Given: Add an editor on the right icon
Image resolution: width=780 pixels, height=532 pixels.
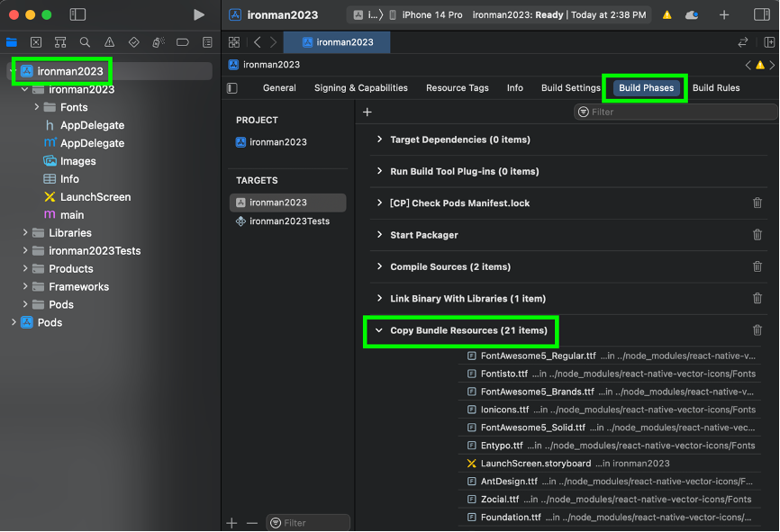Looking at the screenshot, I should (769, 42).
